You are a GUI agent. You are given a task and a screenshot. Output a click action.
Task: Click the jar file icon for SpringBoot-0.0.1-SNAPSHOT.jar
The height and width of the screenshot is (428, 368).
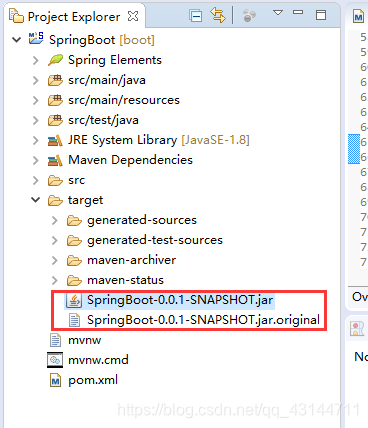tap(74, 300)
